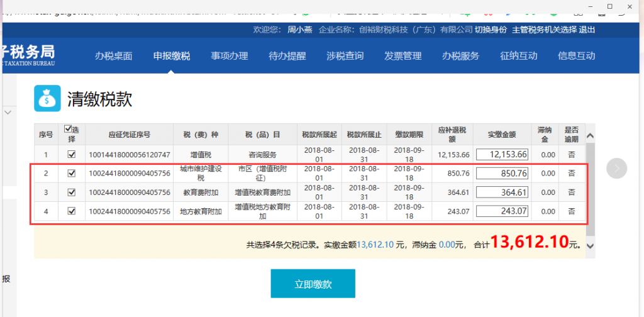Viewport: 644px width, 317px height.
Task: Click the table scrollbar down arrow
Action: coord(590,247)
